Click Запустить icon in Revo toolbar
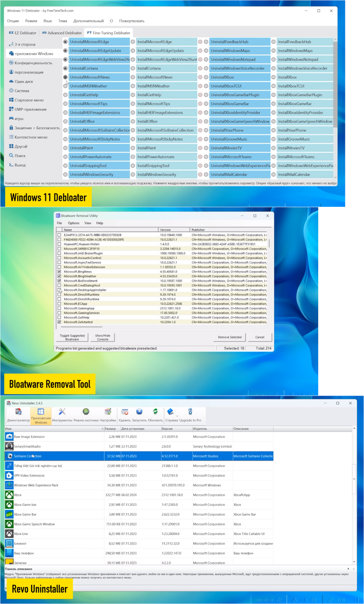This screenshot has height=604, width=364. click(139, 415)
